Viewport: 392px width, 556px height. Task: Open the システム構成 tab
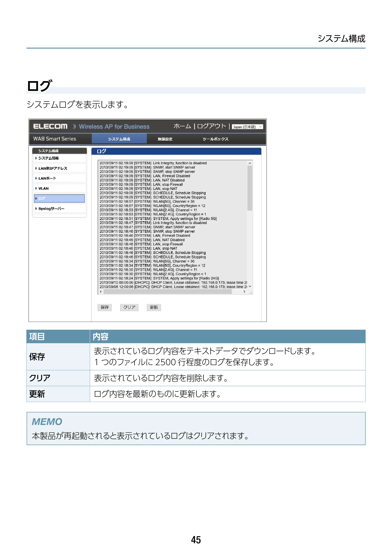pyautogui.click(x=119, y=139)
